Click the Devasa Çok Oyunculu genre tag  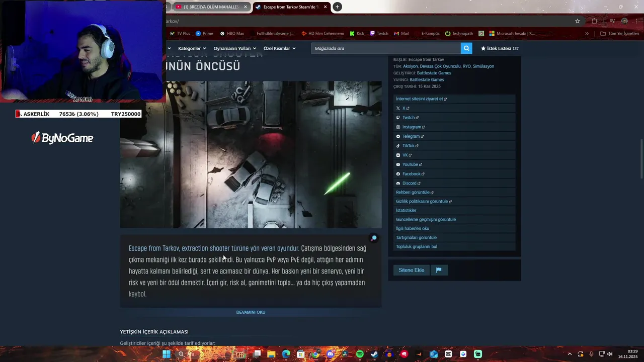click(x=440, y=66)
